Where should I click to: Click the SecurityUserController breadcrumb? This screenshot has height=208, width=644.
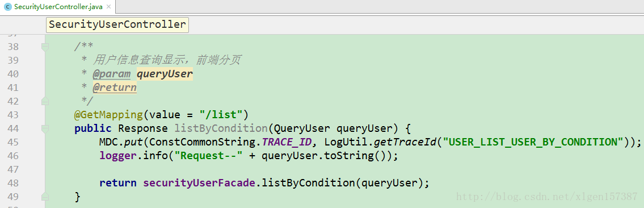(117, 24)
